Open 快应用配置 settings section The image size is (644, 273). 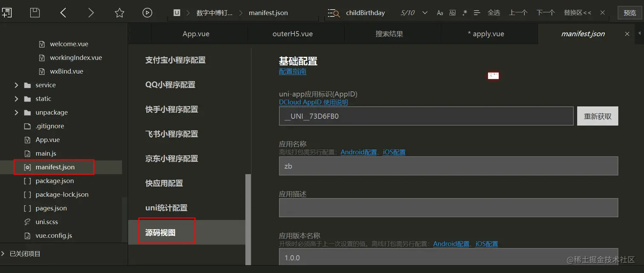[x=164, y=183]
